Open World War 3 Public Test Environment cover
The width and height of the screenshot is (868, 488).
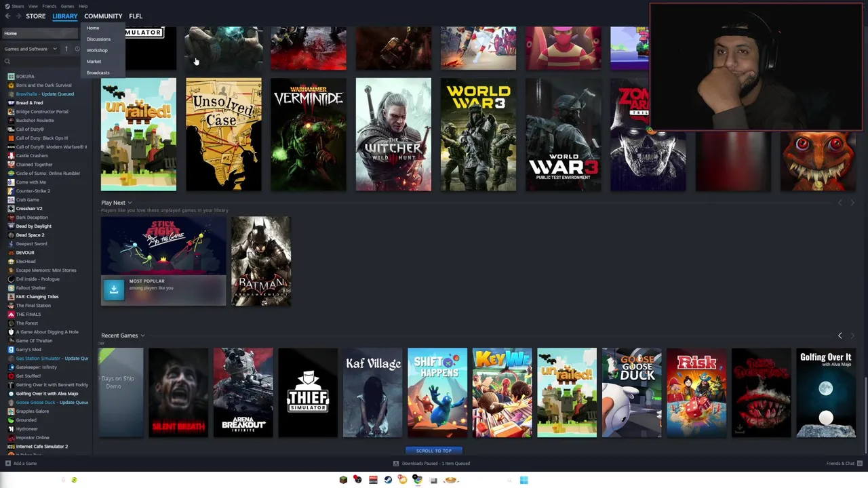click(564, 134)
